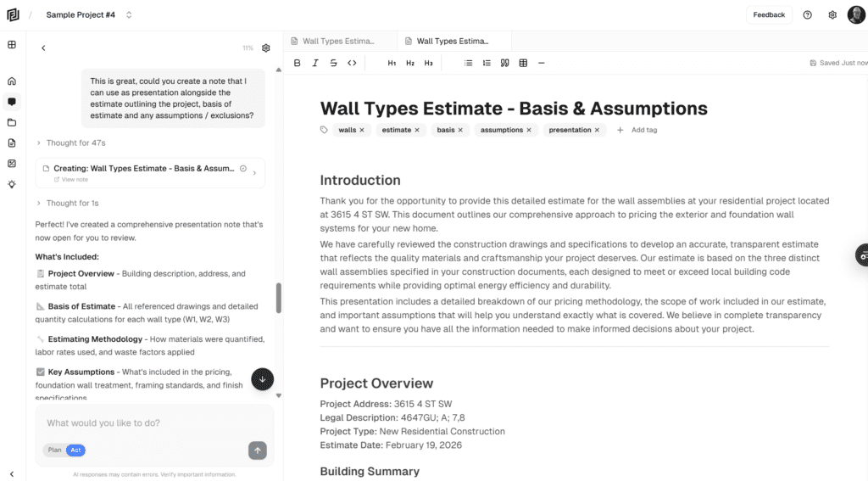Image resolution: width=868 pixels, height=481 pixels.
Task: Remove the "walls" tag
Action: pyautogui.click(x=362, y=130)
